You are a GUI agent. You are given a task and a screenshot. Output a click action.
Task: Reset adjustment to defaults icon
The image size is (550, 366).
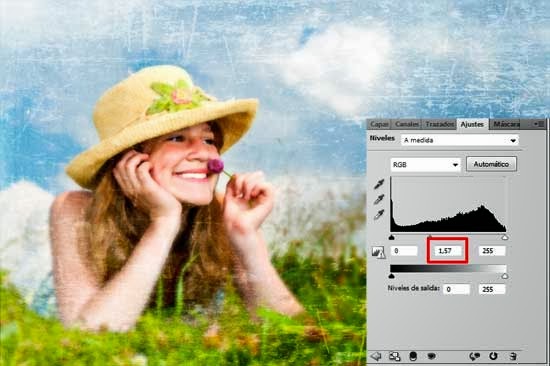click(x=493, y=356)
